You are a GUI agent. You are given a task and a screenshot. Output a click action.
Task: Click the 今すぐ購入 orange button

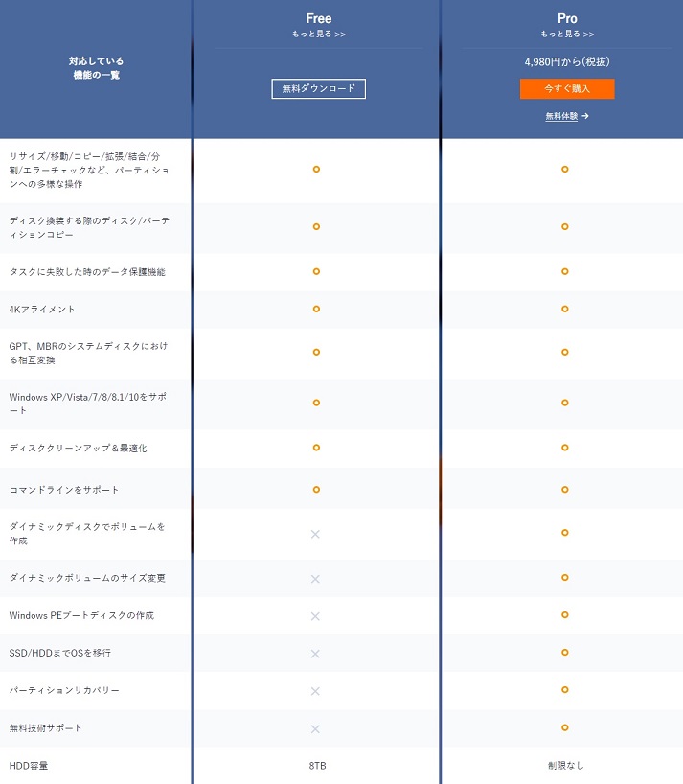coord(567,88)
